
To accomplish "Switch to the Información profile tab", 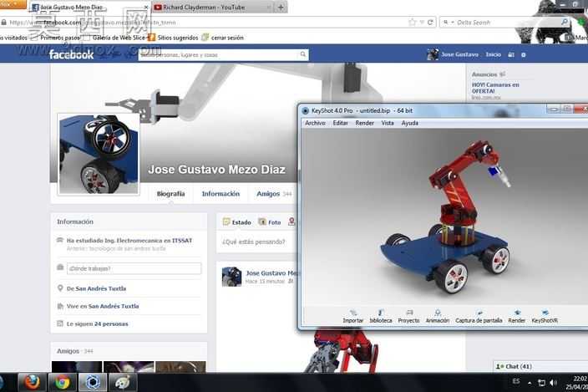I will click(220, 194).
